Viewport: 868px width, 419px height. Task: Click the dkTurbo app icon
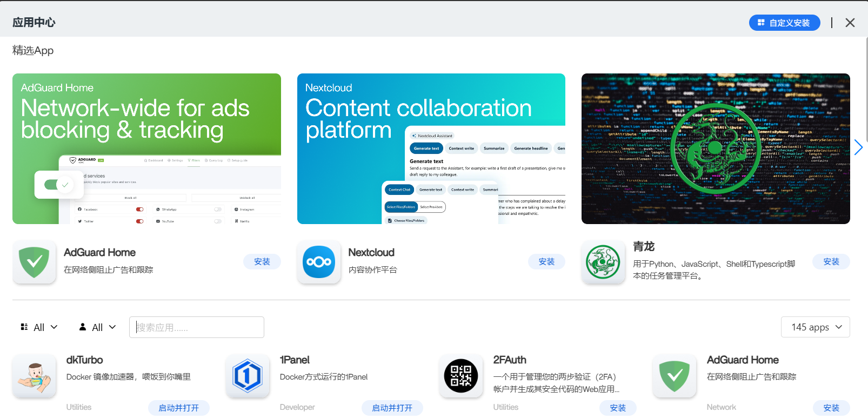(34, 376)
